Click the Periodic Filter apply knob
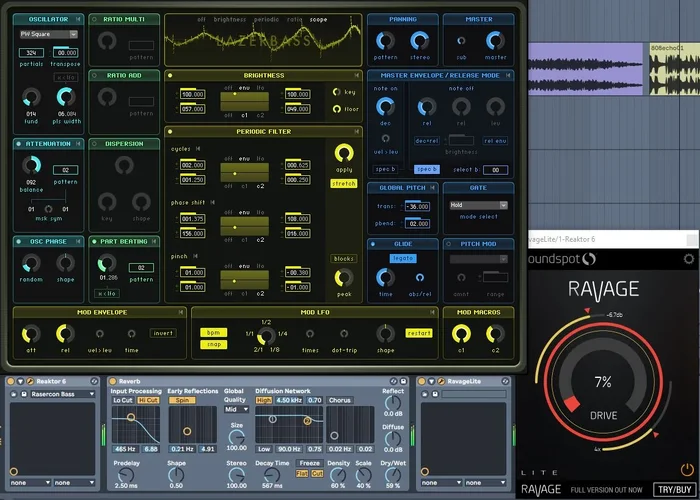Screen dimensions: 700x500 pyautogui.click(x=344, y=153)
